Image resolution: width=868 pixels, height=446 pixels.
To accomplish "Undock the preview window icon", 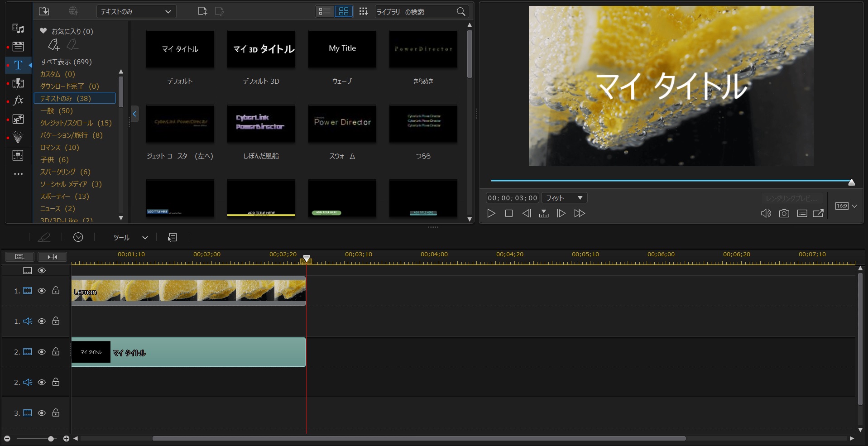I will pos(818,213).
